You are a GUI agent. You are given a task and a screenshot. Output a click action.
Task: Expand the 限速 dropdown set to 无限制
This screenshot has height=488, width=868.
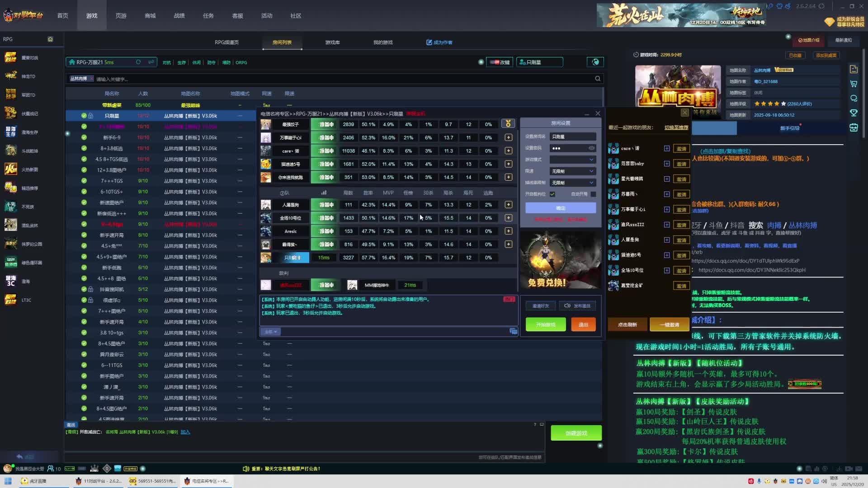[572, 171]
